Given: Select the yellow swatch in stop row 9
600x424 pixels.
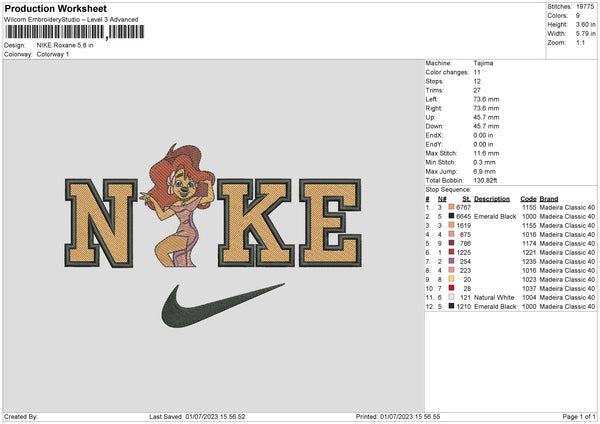Looking at the screenshot, I should point(452,279).
